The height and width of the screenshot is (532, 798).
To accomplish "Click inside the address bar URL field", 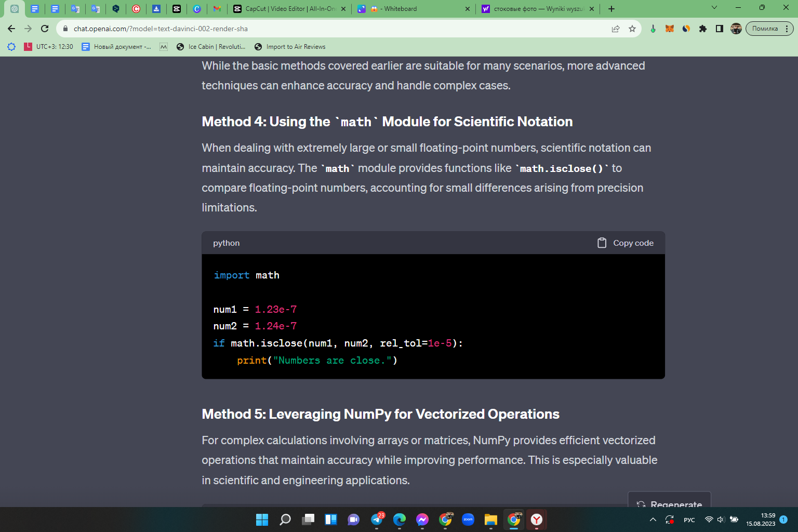I will (208, 29).
